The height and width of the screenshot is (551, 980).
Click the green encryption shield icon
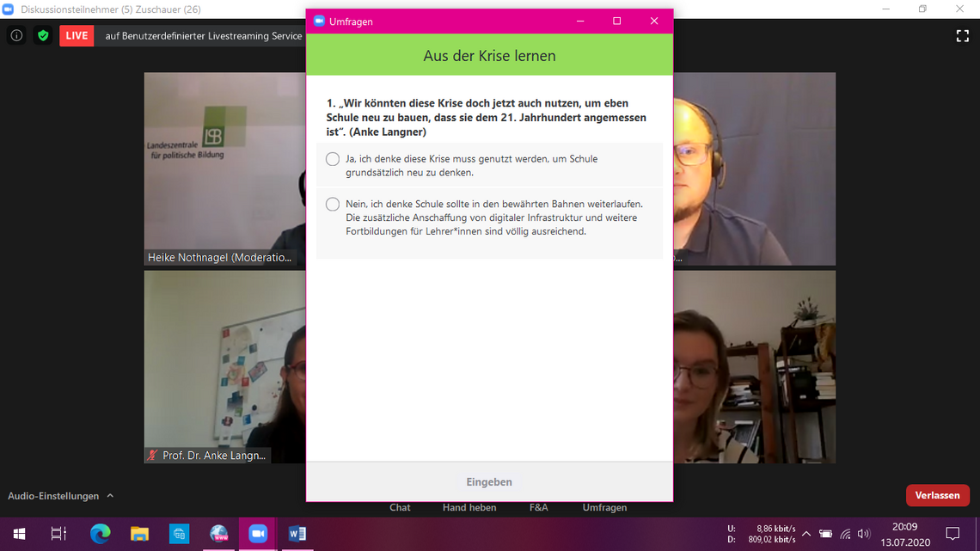tap(43, 35)
